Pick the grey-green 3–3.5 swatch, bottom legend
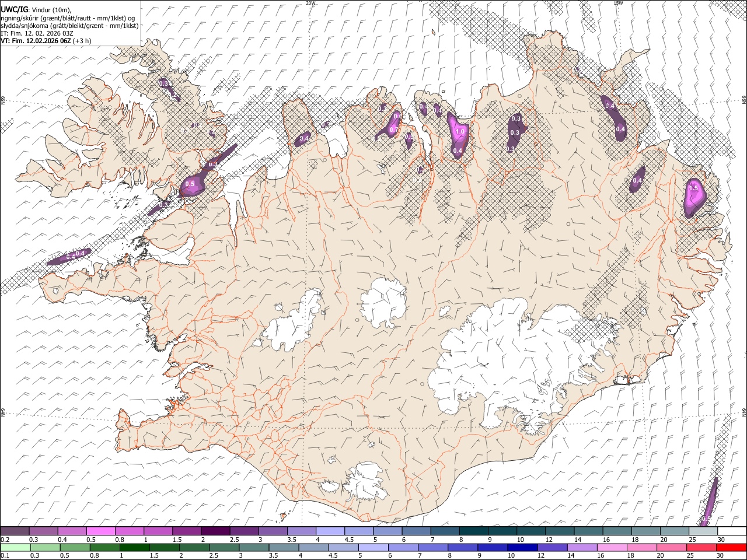The image size is (747, 560). point(254,548)
